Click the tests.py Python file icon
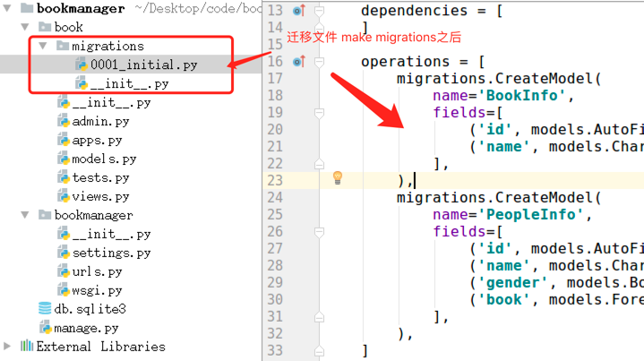 coord(64,177)
